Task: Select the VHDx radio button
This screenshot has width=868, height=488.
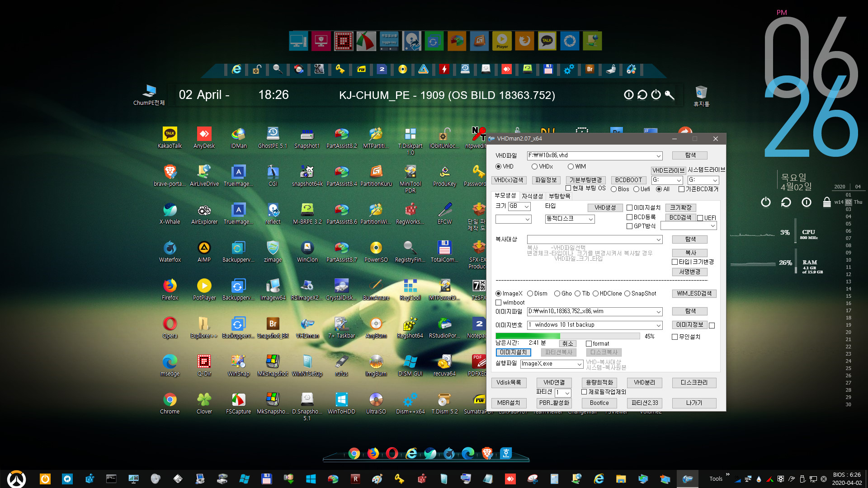Action: pyautogui.click(x=534, y=167)
